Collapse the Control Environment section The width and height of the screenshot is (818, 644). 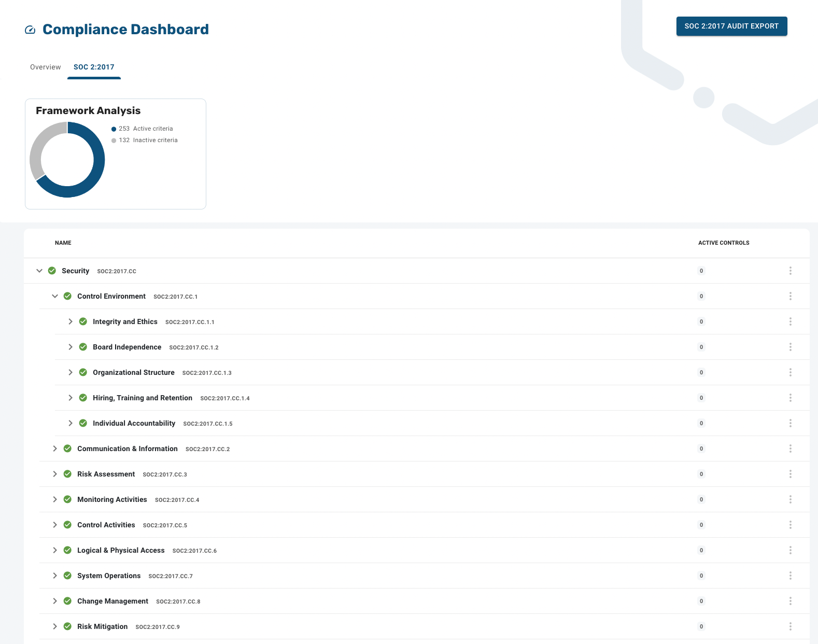[x=55, y=296]
